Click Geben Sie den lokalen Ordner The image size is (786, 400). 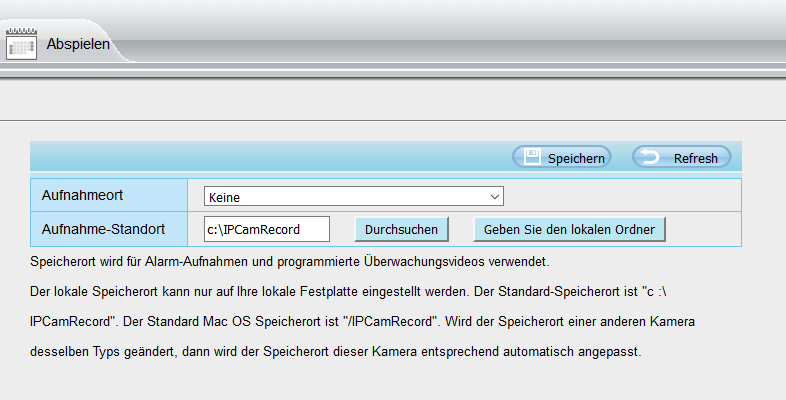tap(569, 229)
